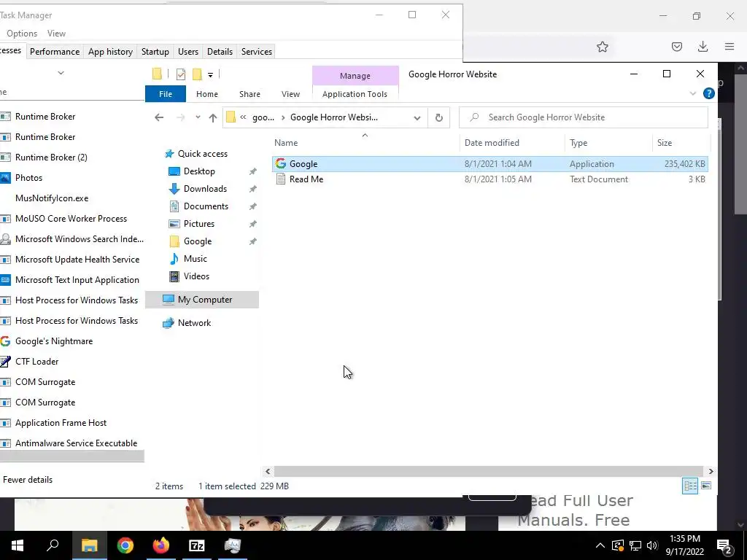747x560 pixels.
Task: Open the address bar history dropdown
Action: click(417, 117)
